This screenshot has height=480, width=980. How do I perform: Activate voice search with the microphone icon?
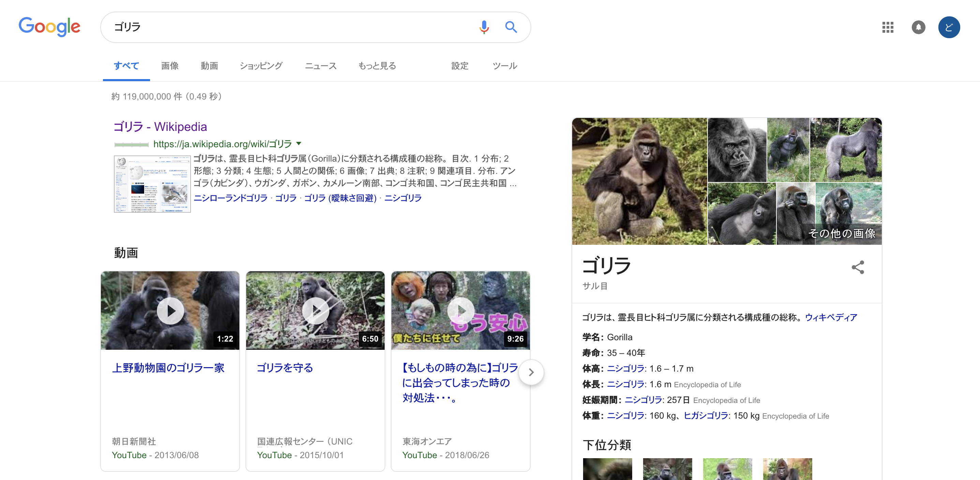[484, 27]
